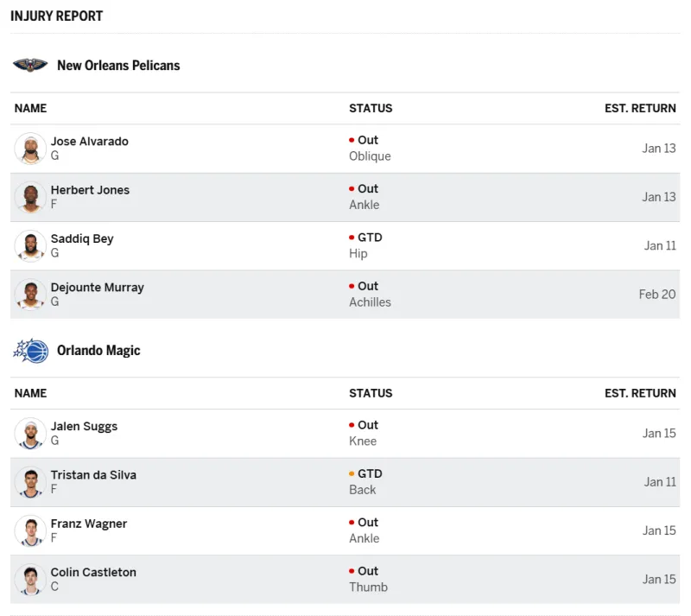The image size is (691, 616).
Task: Select the Saddiq Bey name link
Action: [82, 238]
